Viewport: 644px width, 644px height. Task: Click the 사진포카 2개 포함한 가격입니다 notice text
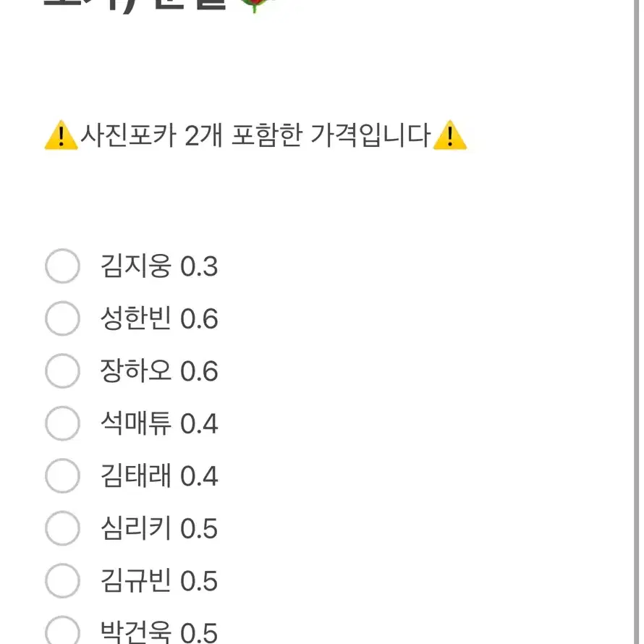click(x=255, y=135)
